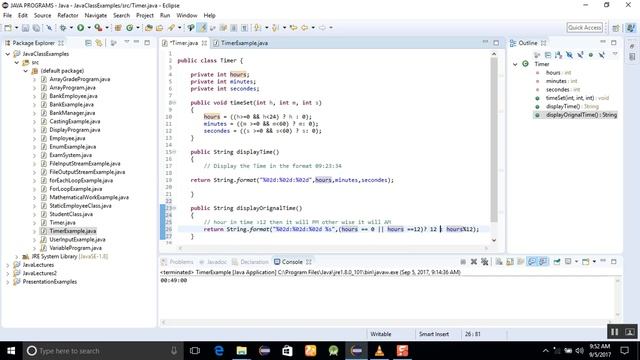Run the program with green Run button
The image size is (640, 360).
coord(80,28)
